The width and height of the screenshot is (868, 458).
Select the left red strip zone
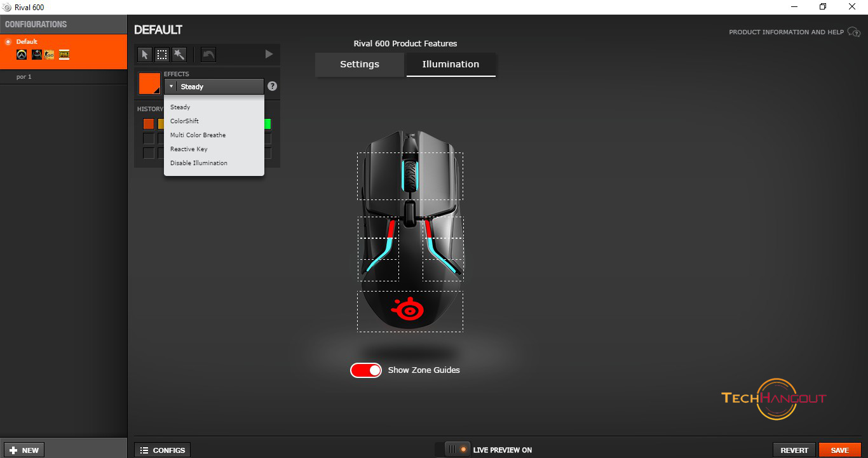(x=379, y=228)
